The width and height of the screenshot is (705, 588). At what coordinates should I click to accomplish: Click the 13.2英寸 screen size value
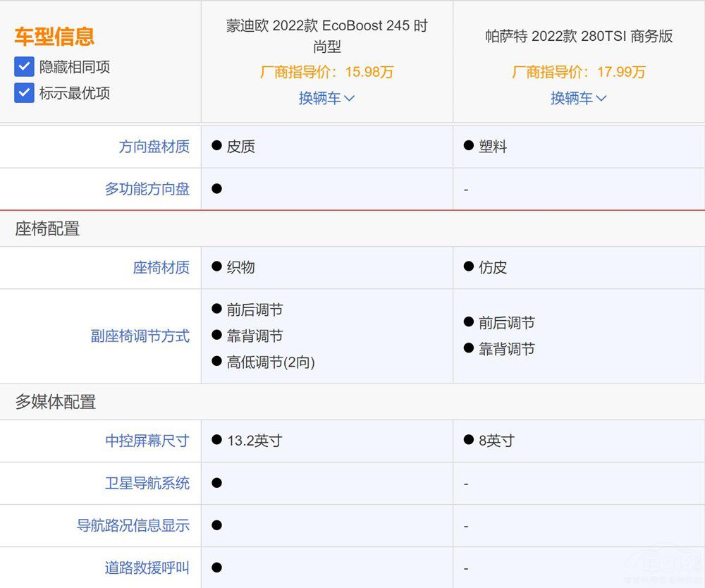coord(254,441)
